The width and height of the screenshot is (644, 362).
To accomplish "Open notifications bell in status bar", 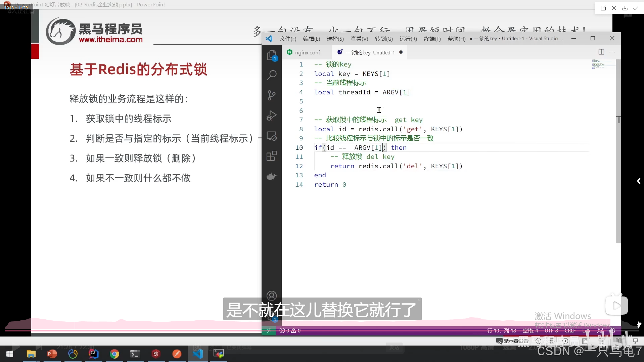I will click(x=612, y=330).
